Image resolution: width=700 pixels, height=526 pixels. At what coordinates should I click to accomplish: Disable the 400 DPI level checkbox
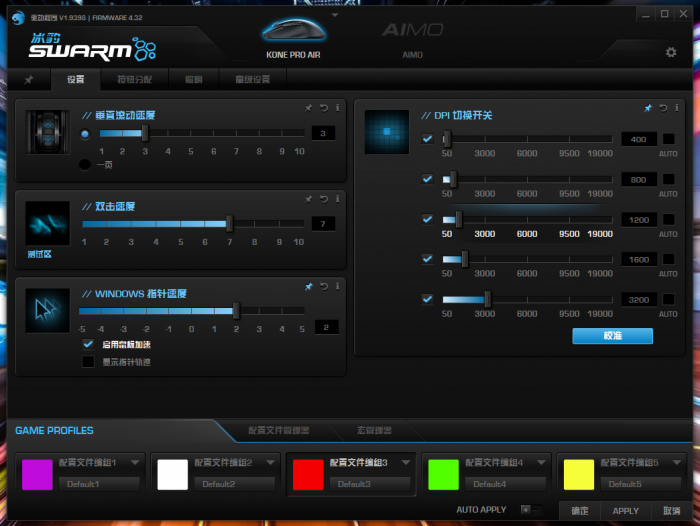click(x=428, y=139)
